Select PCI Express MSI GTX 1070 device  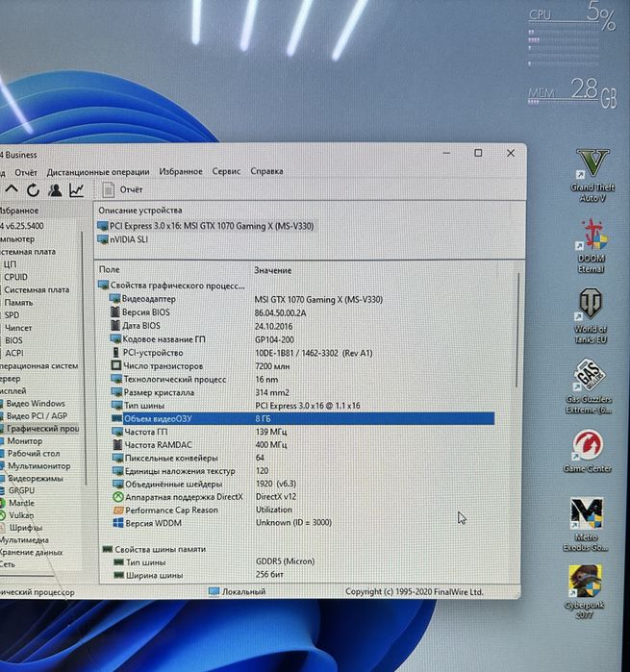coord(206,226)
